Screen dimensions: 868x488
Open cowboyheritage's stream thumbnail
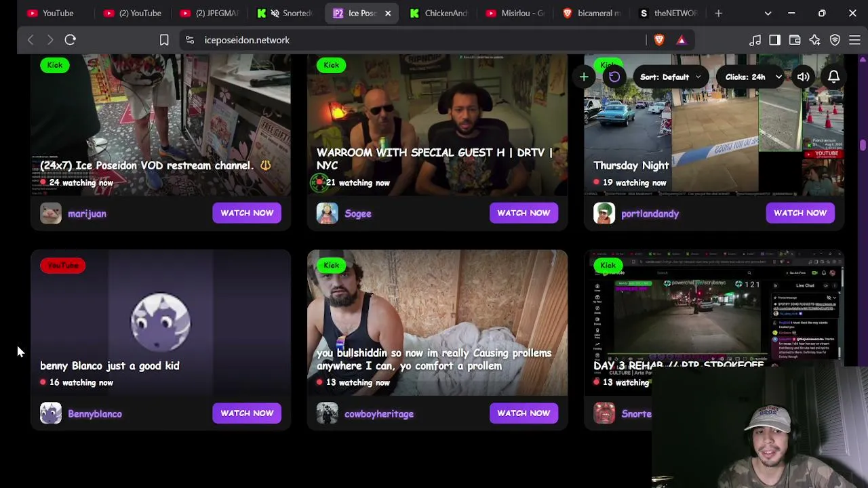[437, 323]
